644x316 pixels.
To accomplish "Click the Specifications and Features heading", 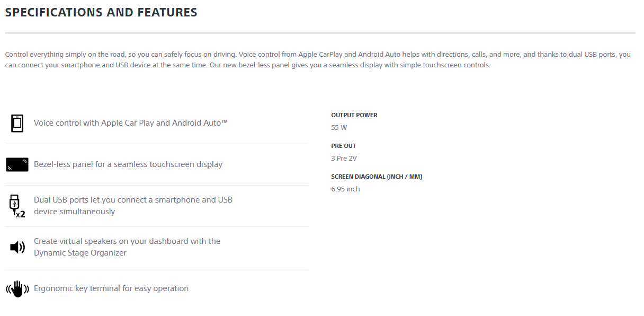I will [x=101, y=12].
